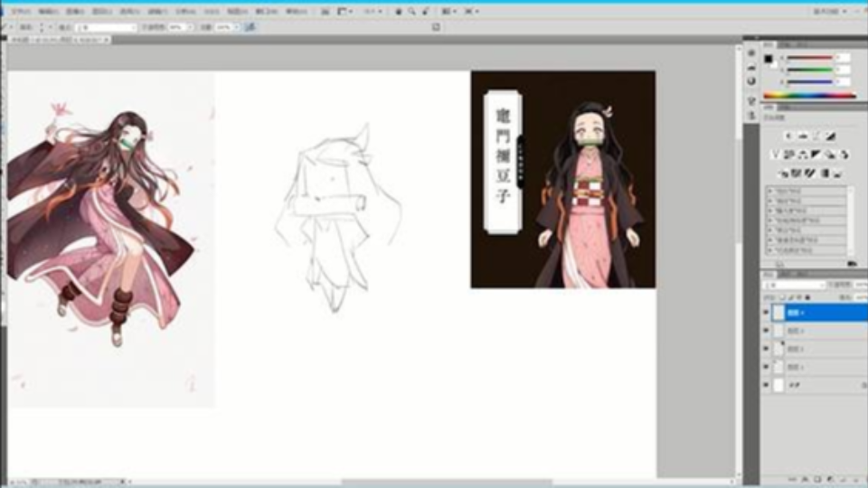Add an Invert adjustment
The image size is (868, 488).
click(x=783, y=174)
